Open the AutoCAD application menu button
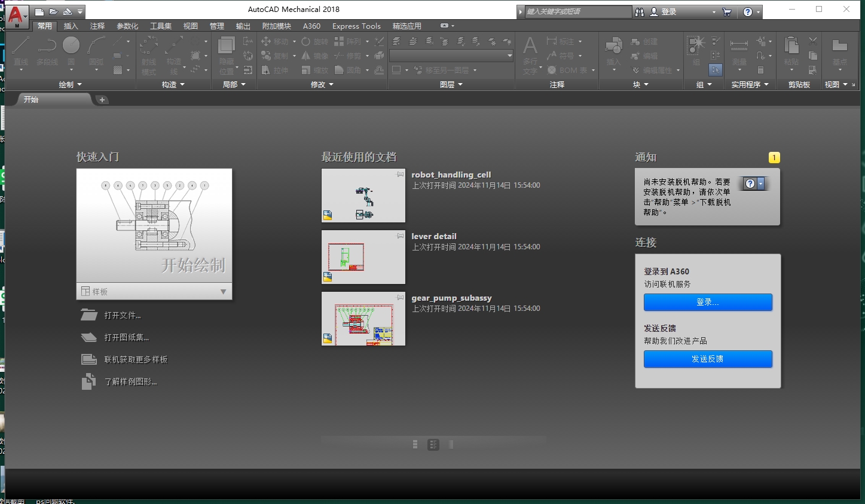 pos(16,16)
